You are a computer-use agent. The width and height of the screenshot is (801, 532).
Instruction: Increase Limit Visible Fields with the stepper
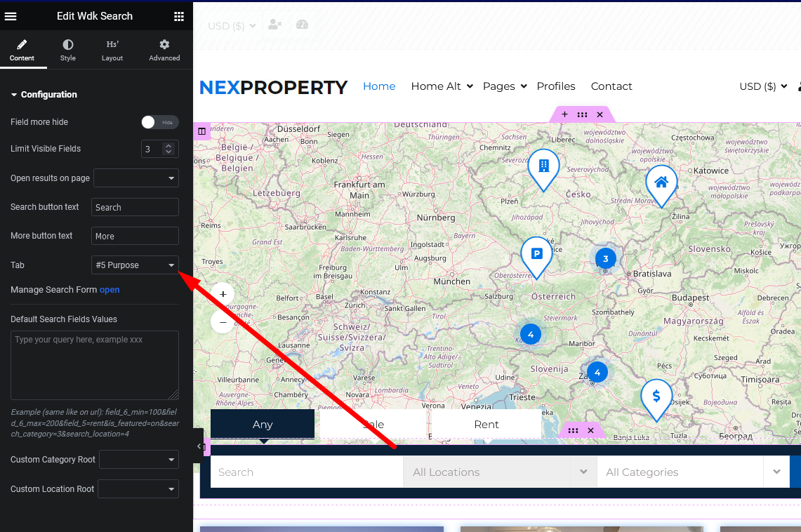coord(170,145)
